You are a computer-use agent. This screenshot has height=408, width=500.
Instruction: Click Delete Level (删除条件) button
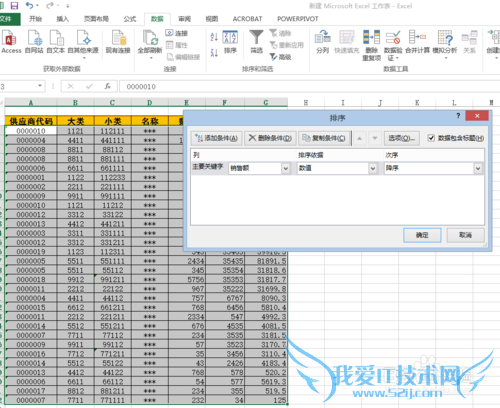(270, 138)
